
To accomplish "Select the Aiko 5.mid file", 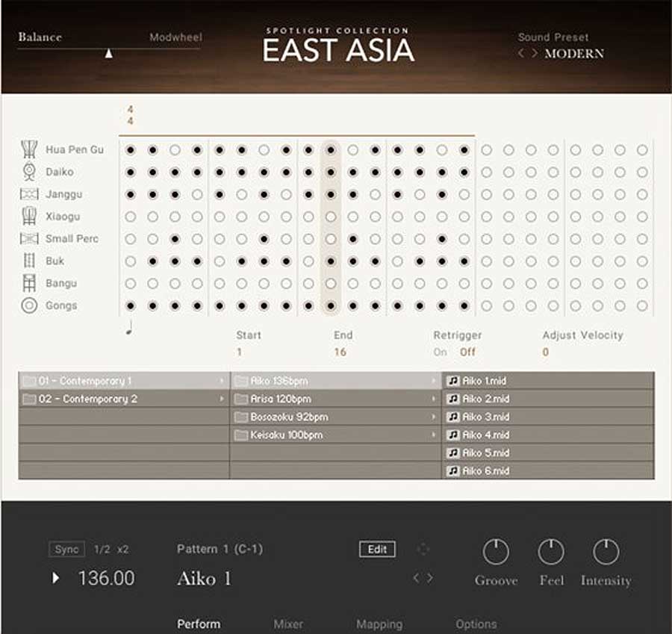I will point(548,453).
